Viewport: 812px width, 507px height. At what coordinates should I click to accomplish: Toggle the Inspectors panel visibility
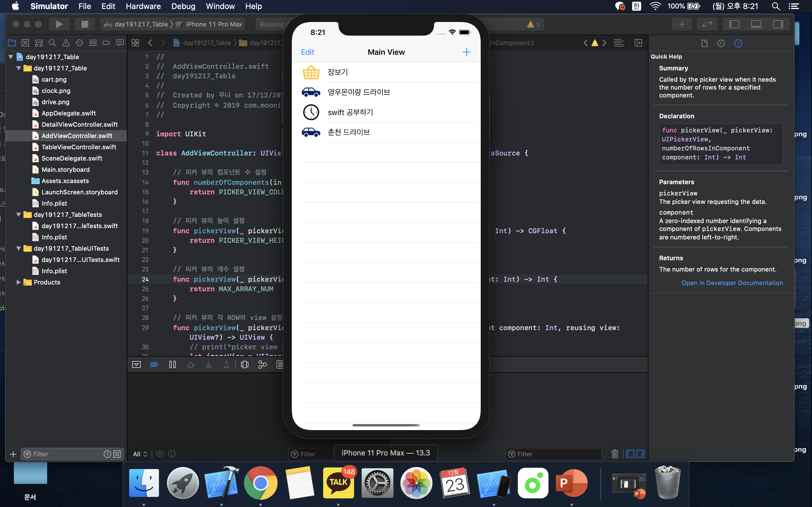coord(778,24)
